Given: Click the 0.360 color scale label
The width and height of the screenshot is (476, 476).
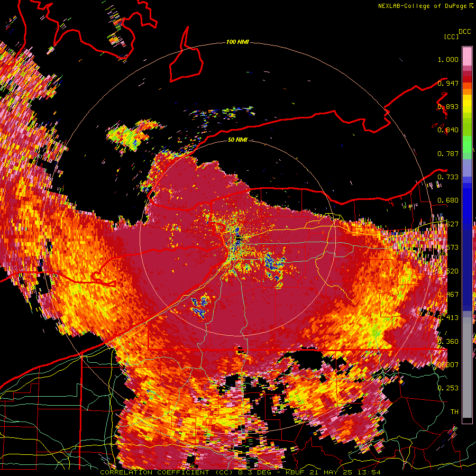Looking at the screenshot, I should click(x=448, y=342).
